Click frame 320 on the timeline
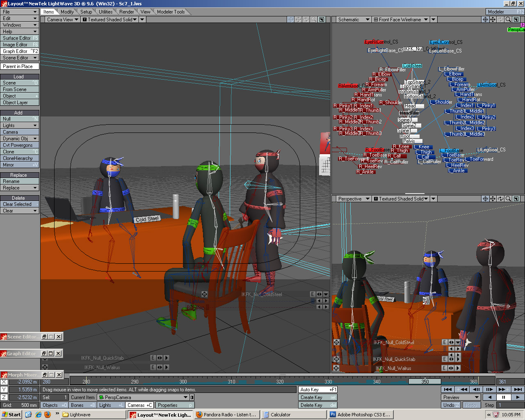This screenshot has height=420, width=525. pos(280,381)
